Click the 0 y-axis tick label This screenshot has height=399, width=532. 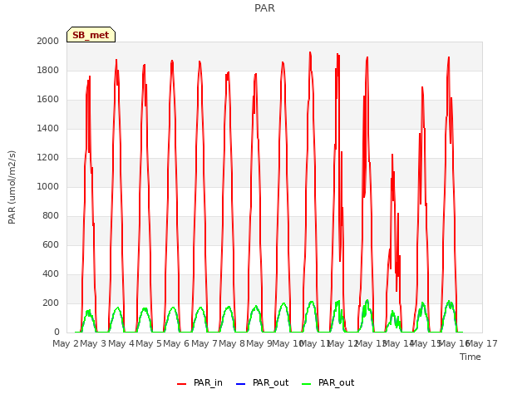(x=57, y=332)
